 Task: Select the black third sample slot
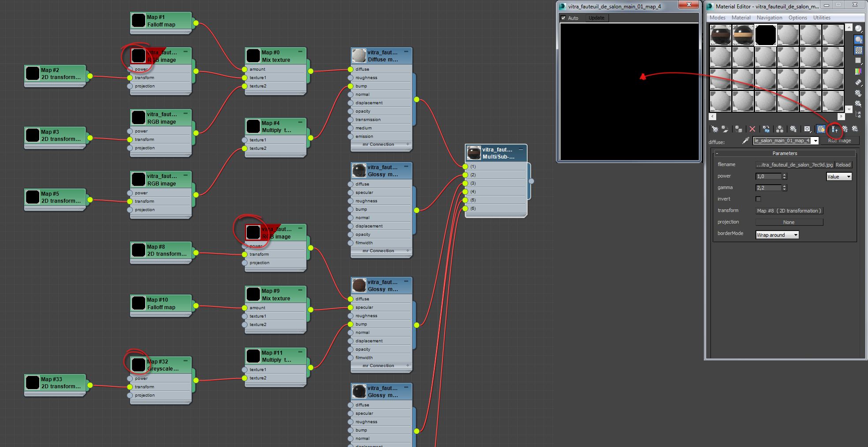pyautogui.click(x=766, y=35)
